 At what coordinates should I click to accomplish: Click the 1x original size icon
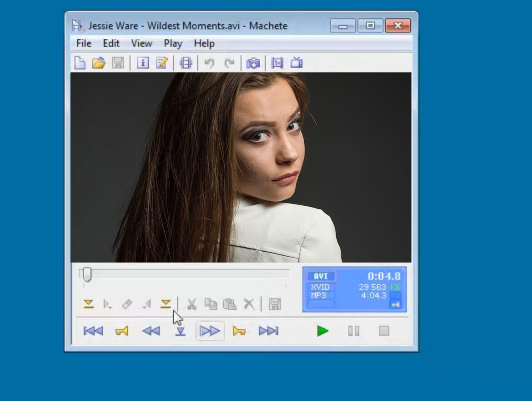pyautogui.click(x=277, y=63)
